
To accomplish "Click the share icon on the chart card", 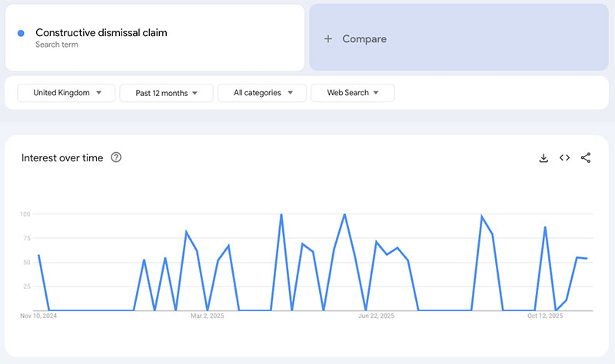I will (586, 158).
